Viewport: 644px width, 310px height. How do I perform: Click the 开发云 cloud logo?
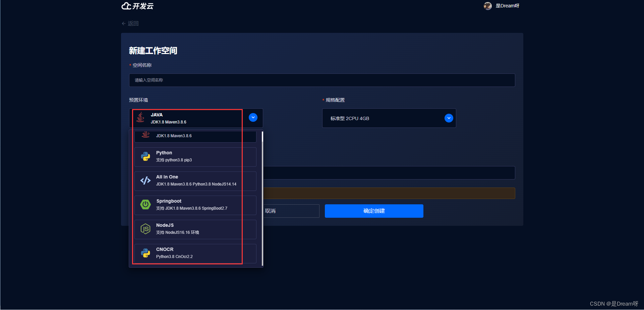click(x=137, y=6)
